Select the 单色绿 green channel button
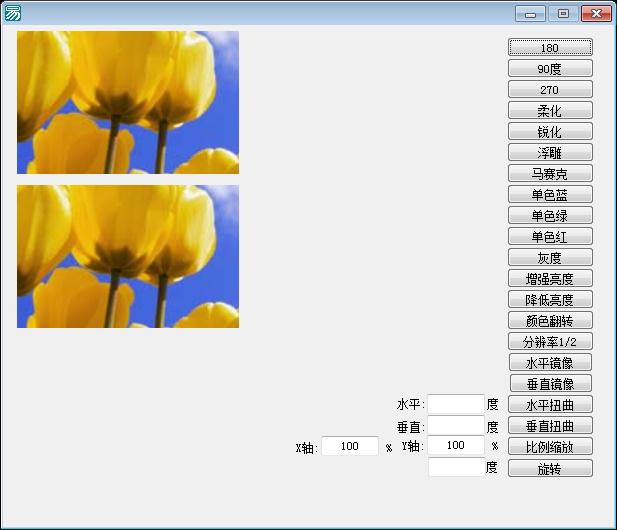The image size is (617, 530). [550, 216]
